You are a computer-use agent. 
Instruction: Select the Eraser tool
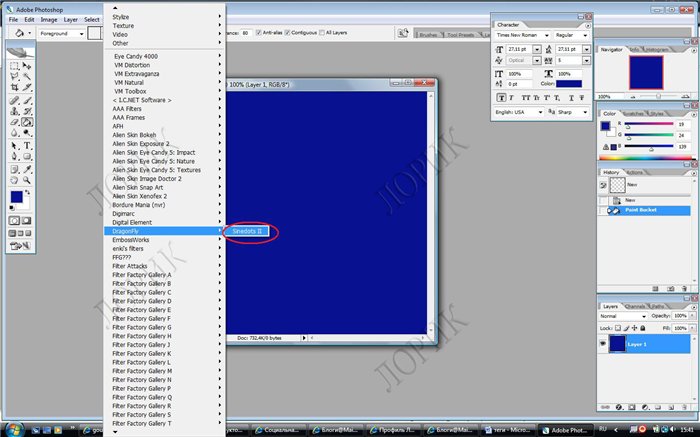click(14, 122)
